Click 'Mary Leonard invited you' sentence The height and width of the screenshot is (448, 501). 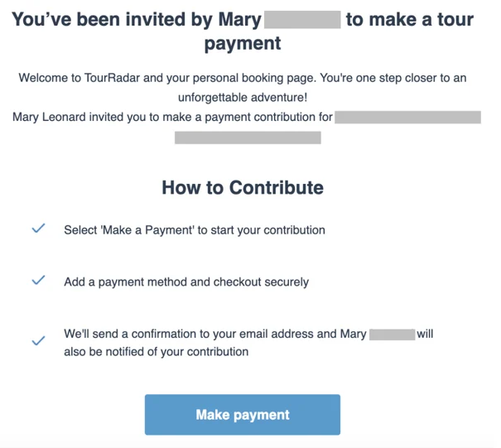point(172,117)
